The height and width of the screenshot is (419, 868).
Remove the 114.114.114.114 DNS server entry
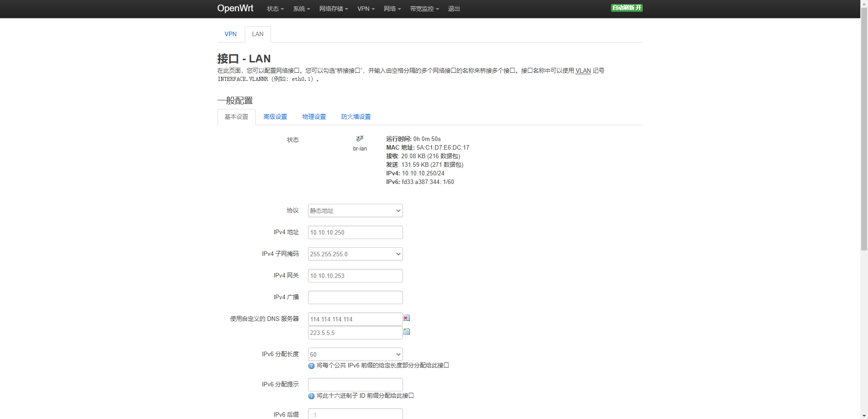407,318
